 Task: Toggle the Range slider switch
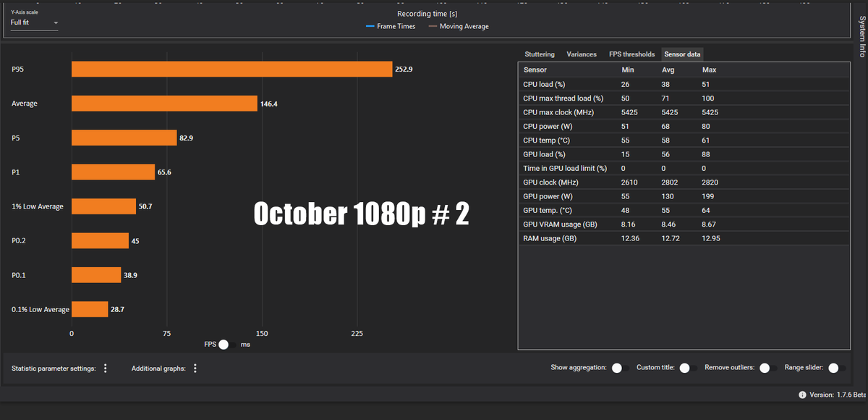(837, 368)
